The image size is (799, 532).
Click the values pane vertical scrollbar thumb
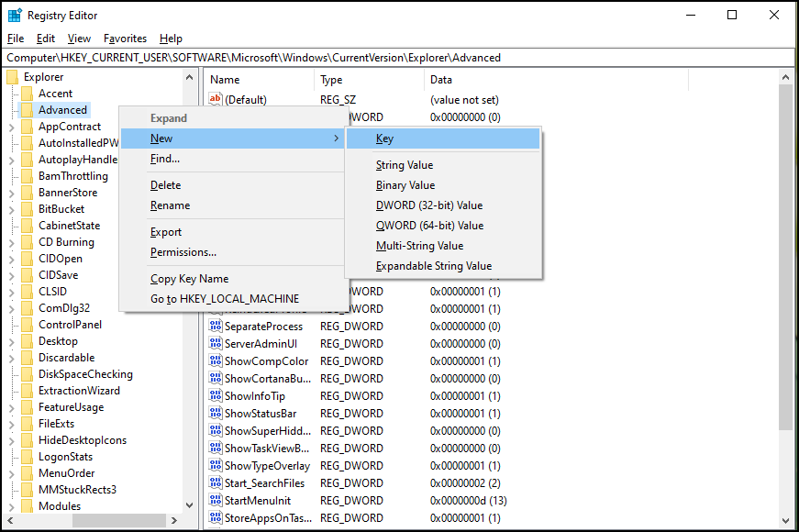click(x=785, y=260)
